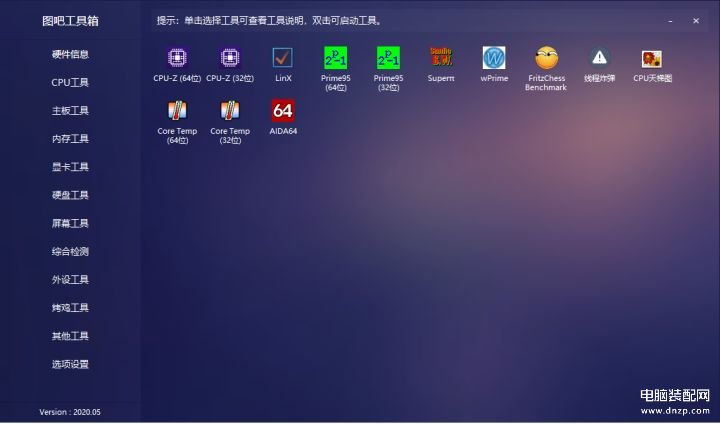Open the 选项设置 settings page
The image size is (720, 424).
coord(70,364)
